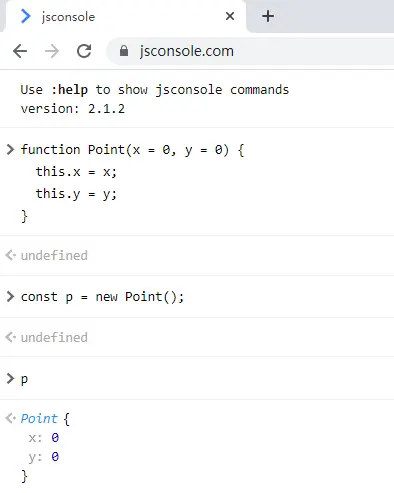Open a new tab with plus button

click(x=268, y=16)
